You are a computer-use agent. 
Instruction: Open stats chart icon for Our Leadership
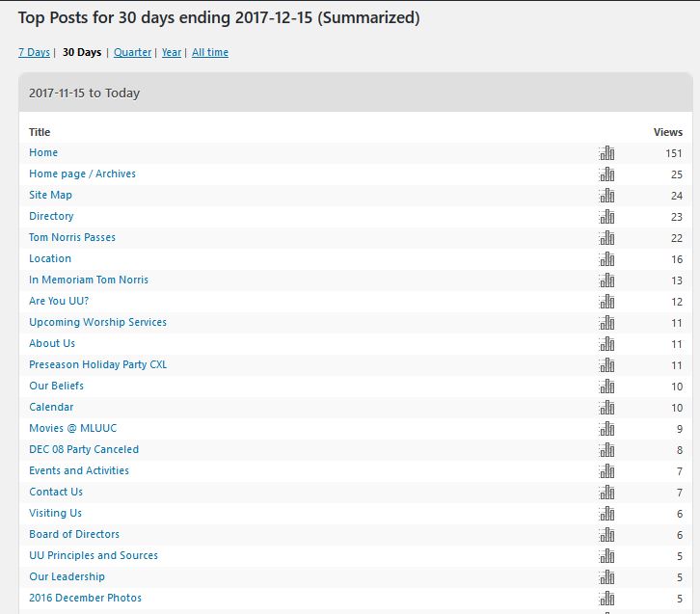(x=606, y=577)
